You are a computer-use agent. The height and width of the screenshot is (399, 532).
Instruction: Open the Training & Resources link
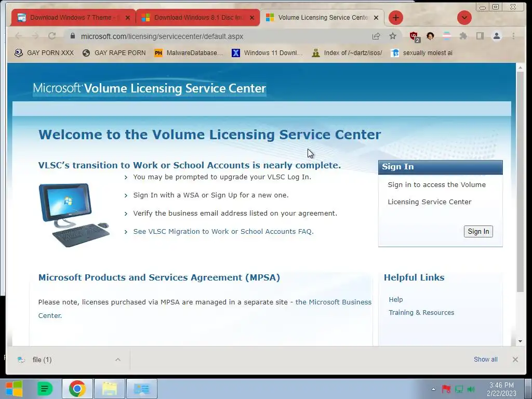coord(421,312)
